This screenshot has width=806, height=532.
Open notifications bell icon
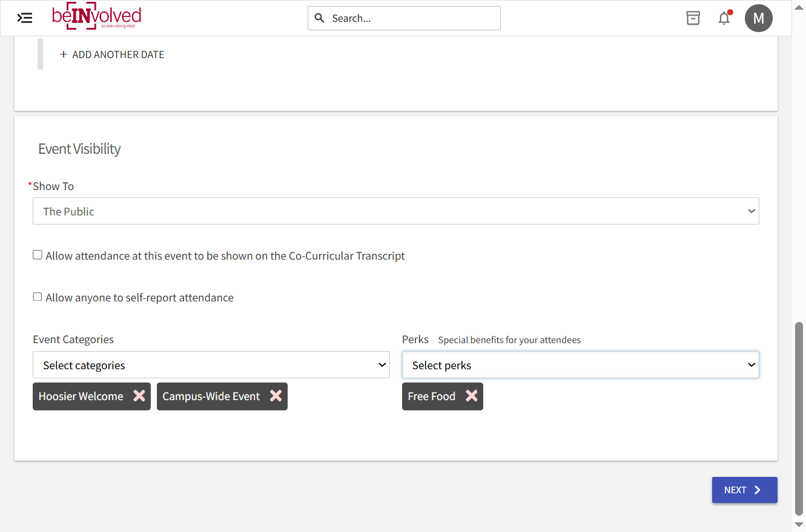tap(724, 18)
